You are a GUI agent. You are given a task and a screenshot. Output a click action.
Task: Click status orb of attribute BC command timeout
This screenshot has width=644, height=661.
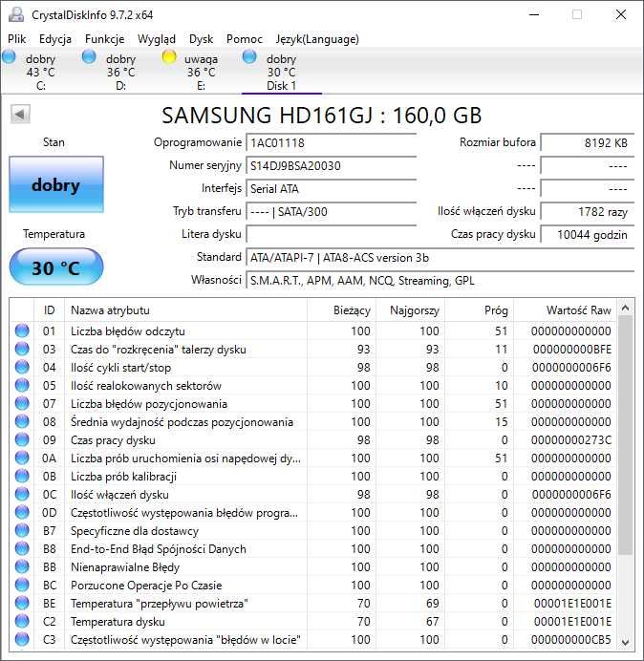(22, 585)
